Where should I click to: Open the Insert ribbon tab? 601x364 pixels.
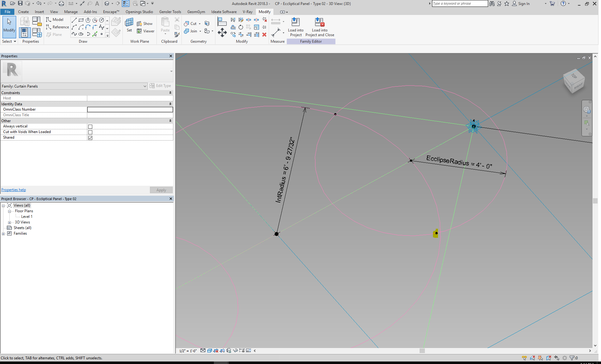click(x=39, y=12)
